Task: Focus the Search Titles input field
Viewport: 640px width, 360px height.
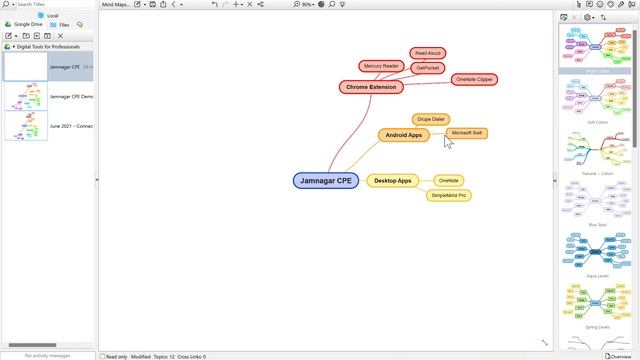Action: point(55,4)
